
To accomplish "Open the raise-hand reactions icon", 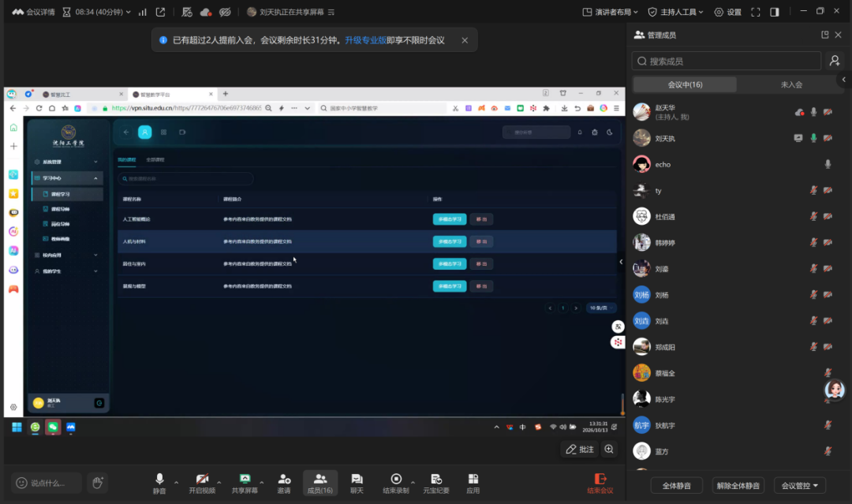I will (x=97, y=482).
